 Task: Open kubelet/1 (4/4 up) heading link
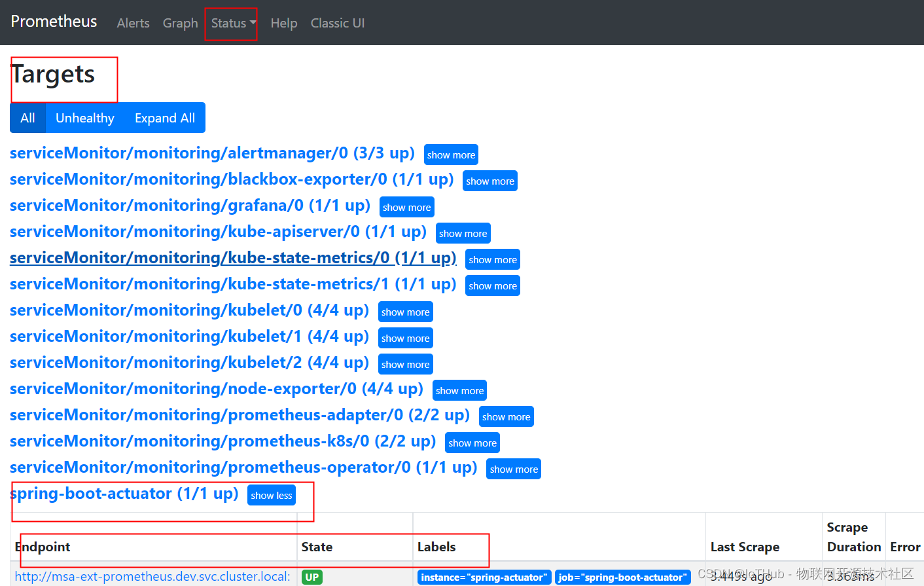(190, 337)
